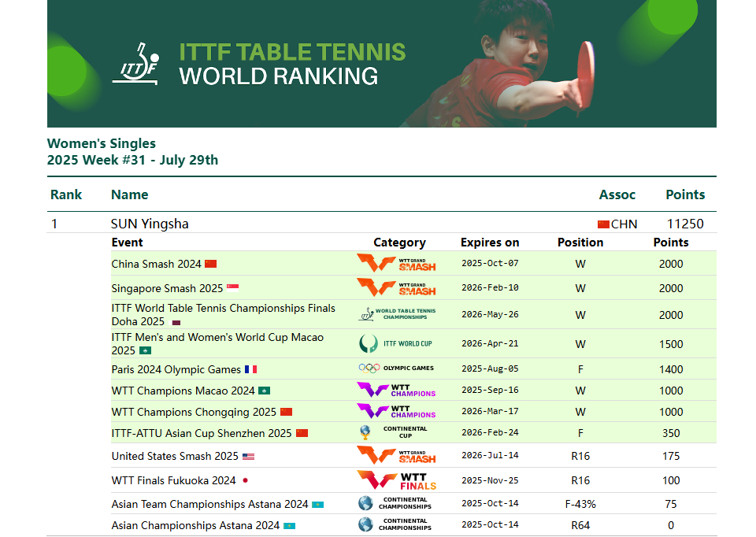Image resolution: width=756 pixels, height=537 pixels.
Task: Click the Name column header
Action: click(130, 194)
